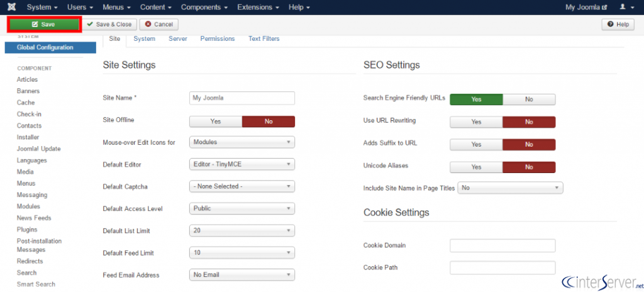Open Check-in component settings
The image size is (644, 292).
tap(29, 114)
